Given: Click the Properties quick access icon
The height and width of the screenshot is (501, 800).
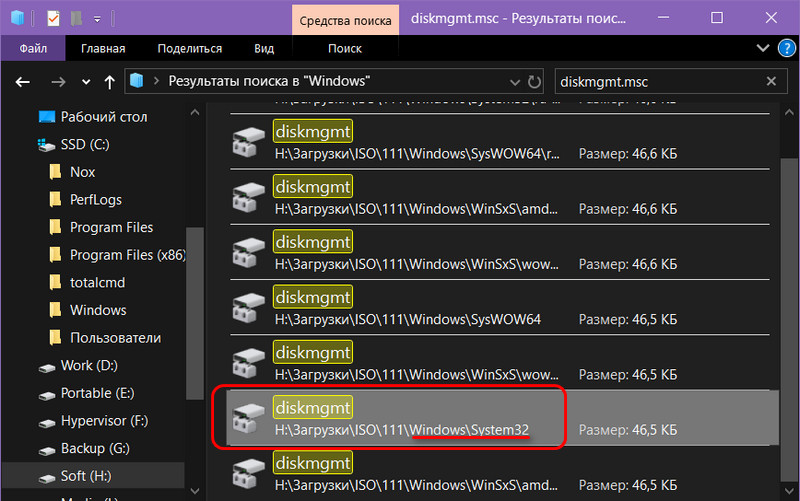Looking at the screenshot, I should point(53,19).
